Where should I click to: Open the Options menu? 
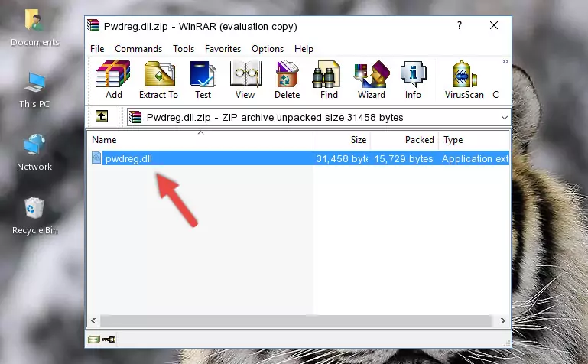click(x=268, y=49)
